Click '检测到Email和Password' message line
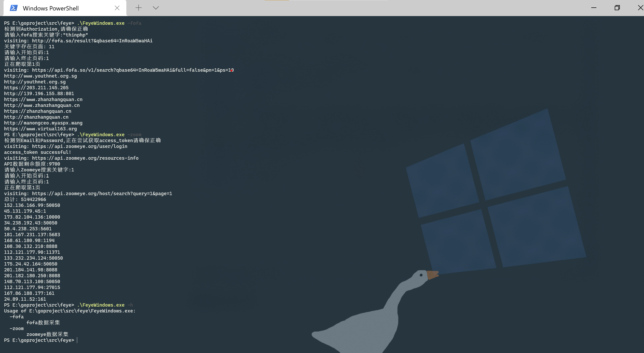 (x=83, y=141)
